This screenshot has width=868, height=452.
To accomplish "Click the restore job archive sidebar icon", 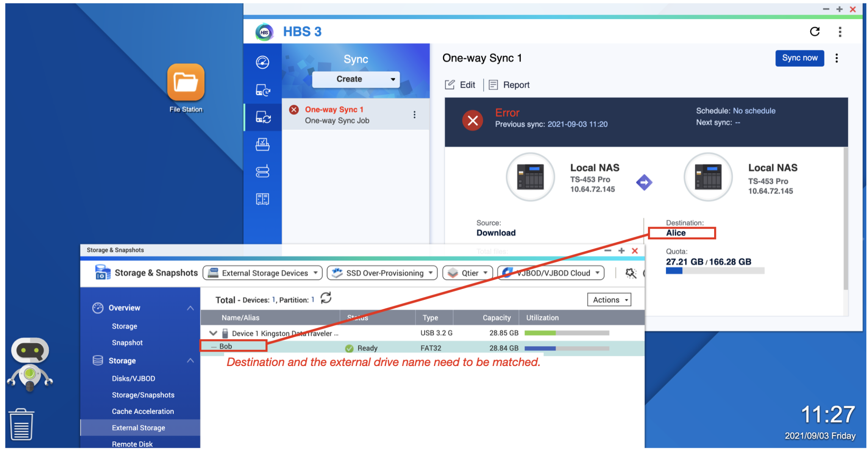I will point(263,144).
